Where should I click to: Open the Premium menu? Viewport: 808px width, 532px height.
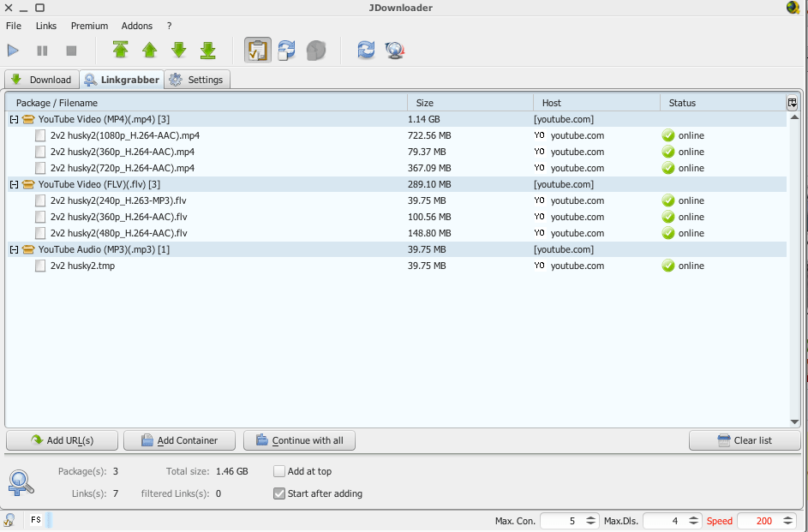coord(90,26)
